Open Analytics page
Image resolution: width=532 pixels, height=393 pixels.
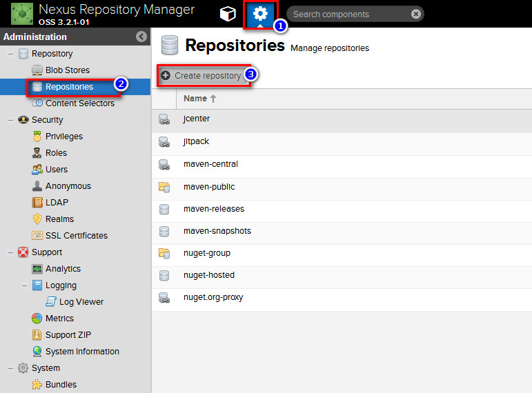tap(63, 269)
